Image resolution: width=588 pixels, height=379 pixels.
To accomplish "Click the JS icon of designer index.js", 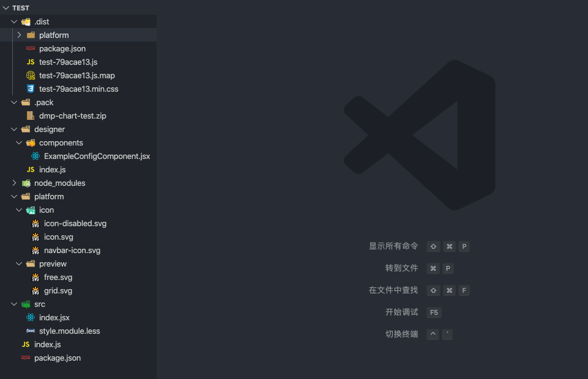I will point(31,170).
